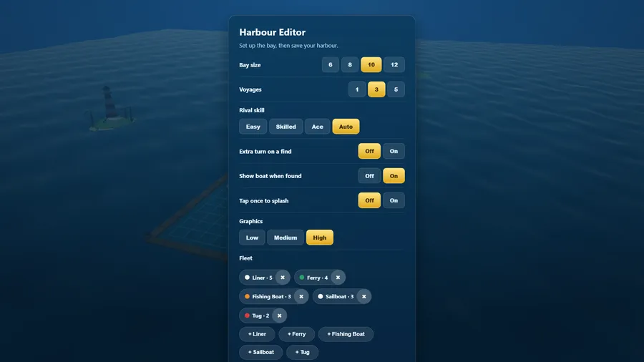Remove Ferry from the fleet
The width and height of the screenshot is (644, 362).
click(338, 278)
